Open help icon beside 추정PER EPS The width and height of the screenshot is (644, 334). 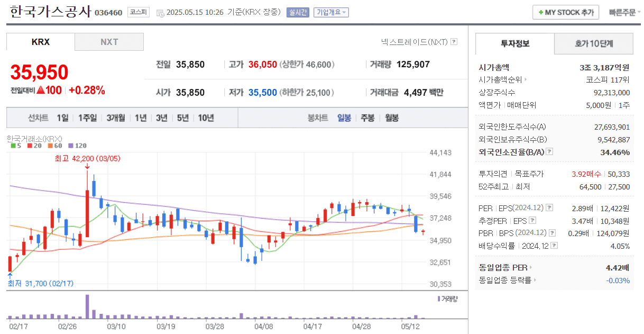532,220
